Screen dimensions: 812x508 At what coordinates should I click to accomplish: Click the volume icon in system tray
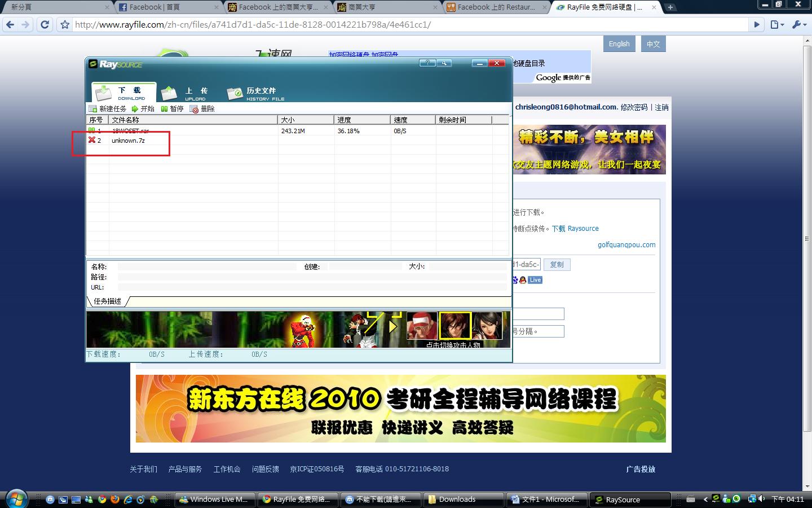tap(762, 499)
